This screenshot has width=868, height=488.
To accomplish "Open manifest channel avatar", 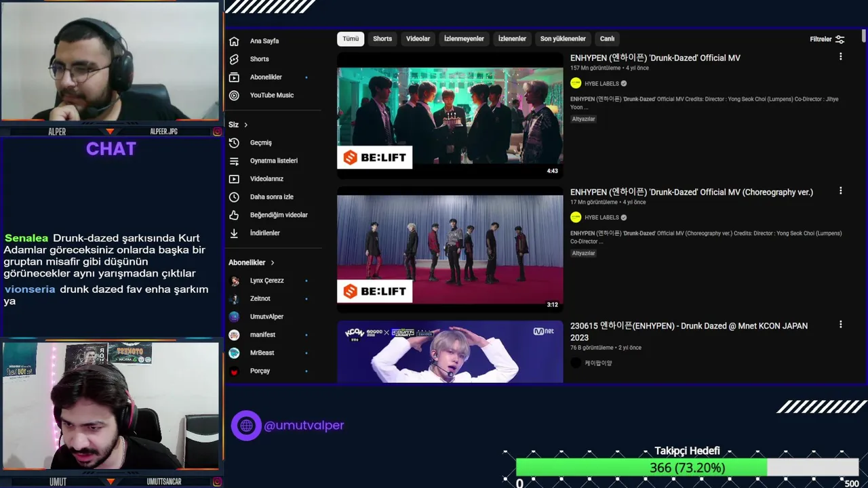I will 234,335.
